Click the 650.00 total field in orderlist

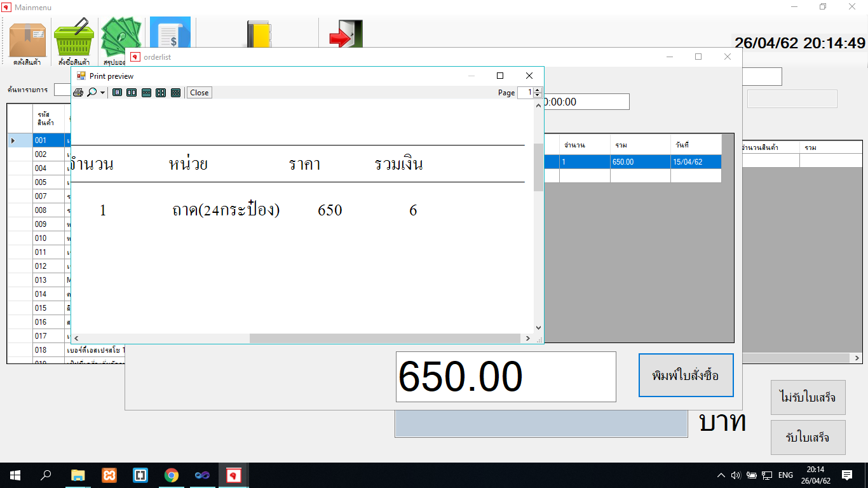point(506,377)
